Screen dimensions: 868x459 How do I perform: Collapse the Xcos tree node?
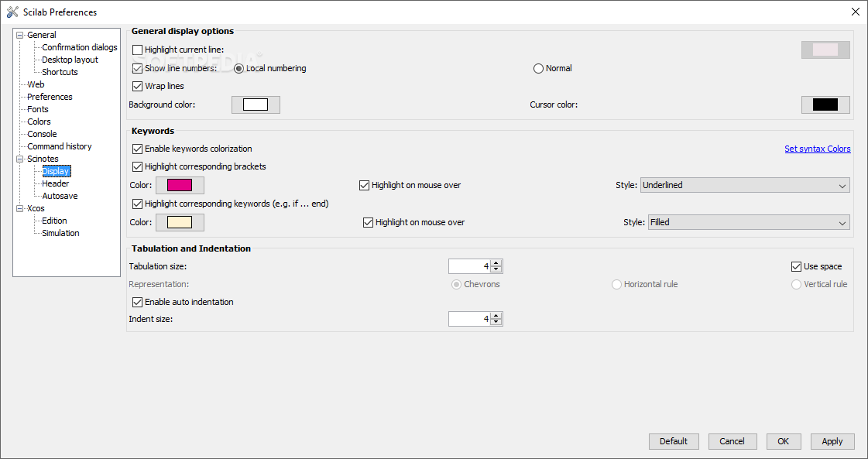point(20,209)
